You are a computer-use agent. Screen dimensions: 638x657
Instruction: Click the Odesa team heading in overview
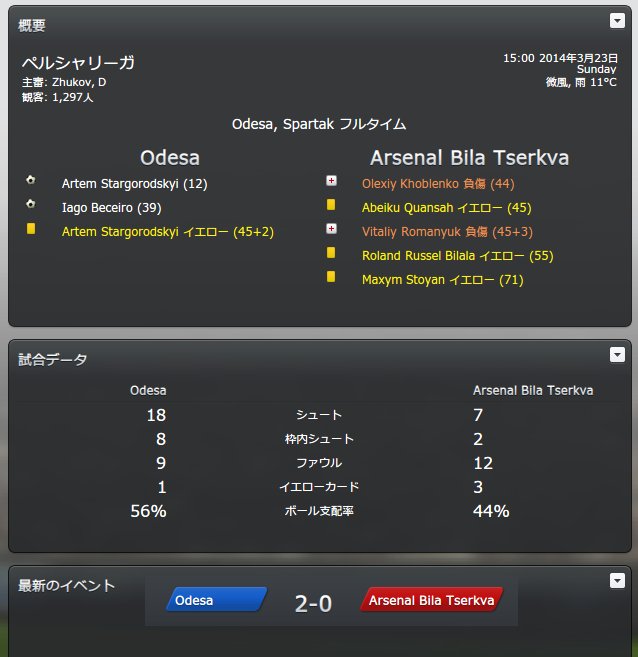coord(170,158)
